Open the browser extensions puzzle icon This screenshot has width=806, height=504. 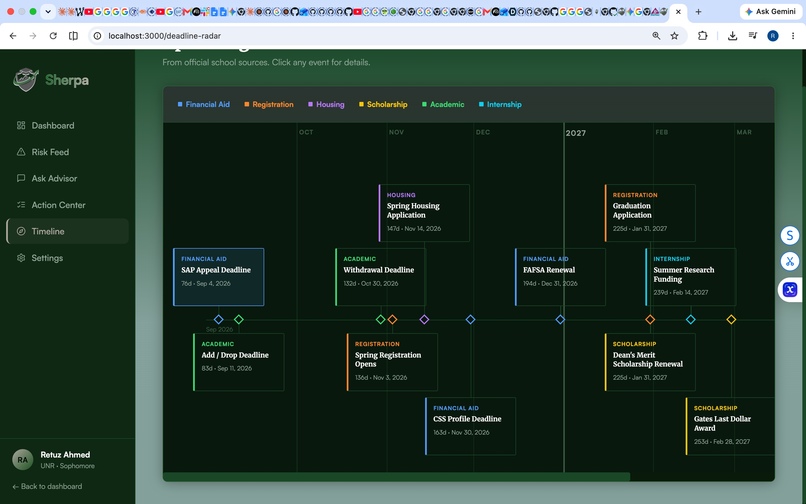click(x=702, y=35)
